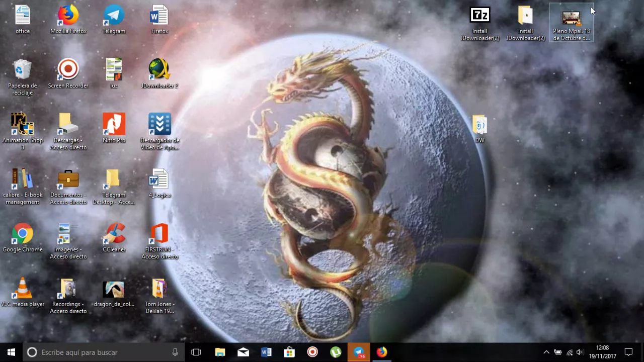Click the battery status tray icon
Image resolution: width=644 pixels, height=362 pixels.
pos(558,352)
